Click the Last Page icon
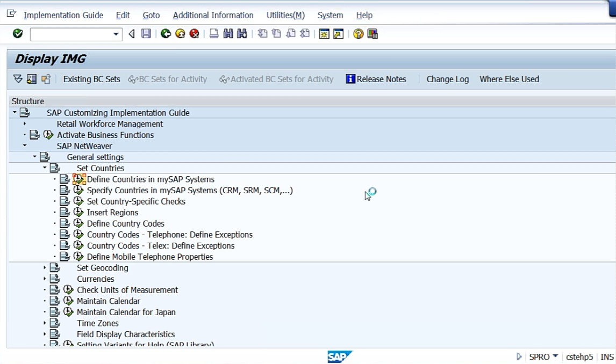The width and height of the screenshot is (616, 364). click(304, 34)
